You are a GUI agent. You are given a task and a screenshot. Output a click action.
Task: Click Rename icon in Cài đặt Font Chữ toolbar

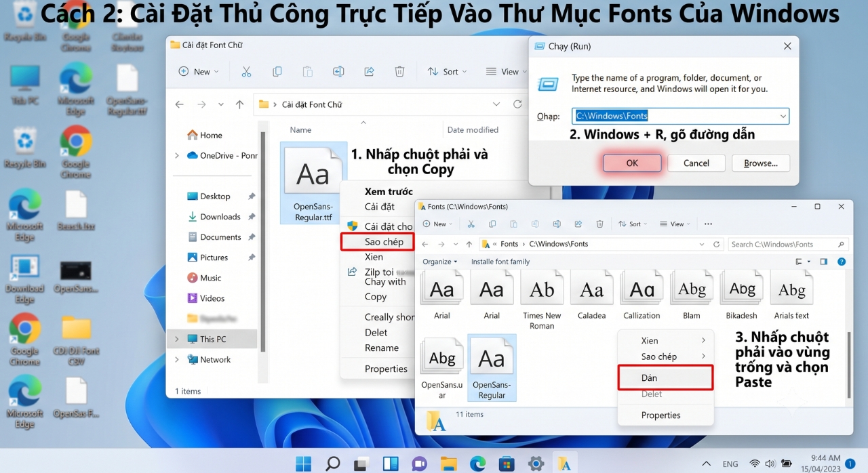(x=338, y=71)
